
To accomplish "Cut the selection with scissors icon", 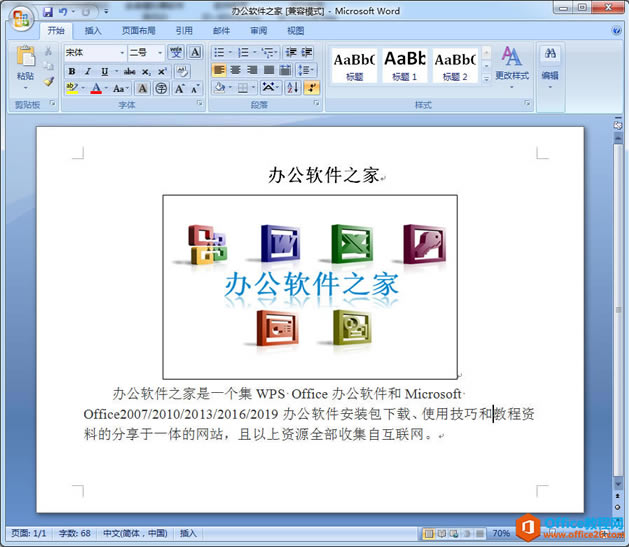I will coord(48,51).
